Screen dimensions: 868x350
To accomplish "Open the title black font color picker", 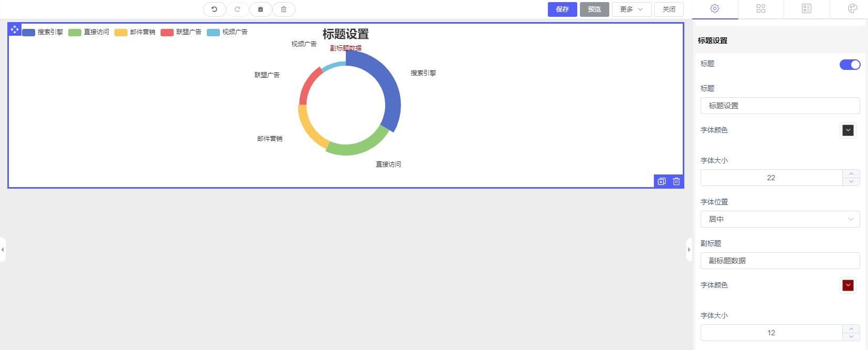I will (x=848, y=130).
